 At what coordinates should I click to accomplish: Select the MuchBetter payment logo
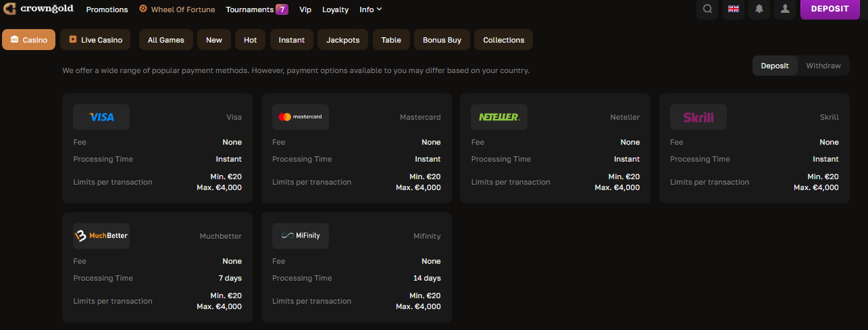pos(101,236)
